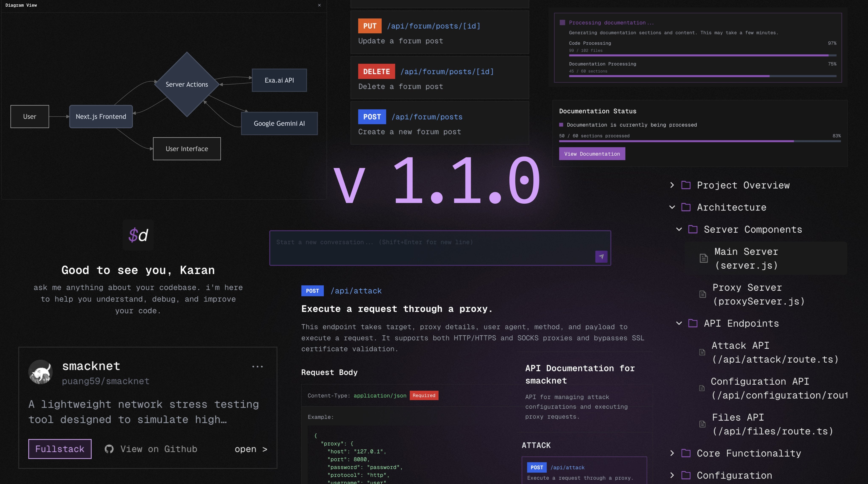Click the Documentation Processing progress bar
The image size is (868, 484).
(702, 76)
